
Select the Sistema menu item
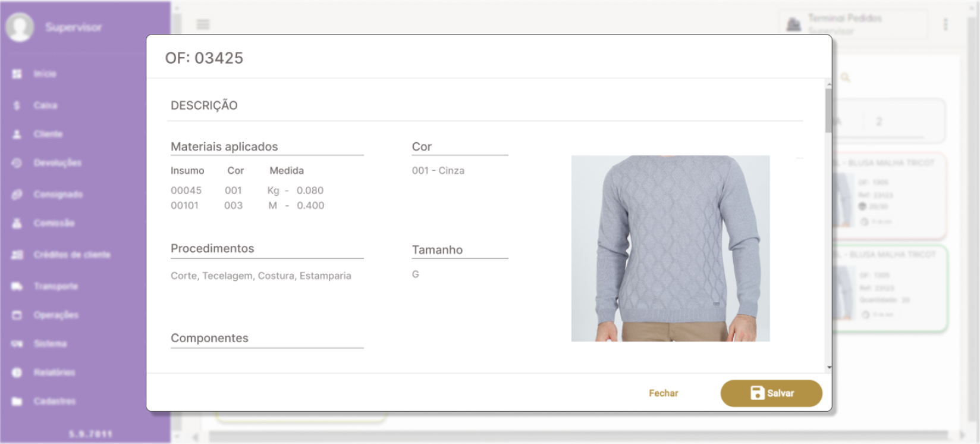tap(50, 343)
